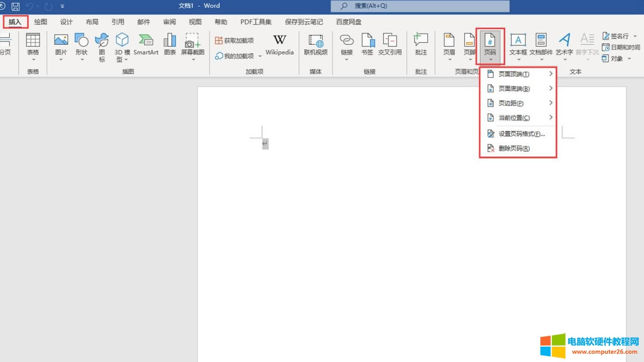Insert a bookmark with 书签 icon
Image resolution: width=644 pixels, height=362 pixels.
click(367, 45)
